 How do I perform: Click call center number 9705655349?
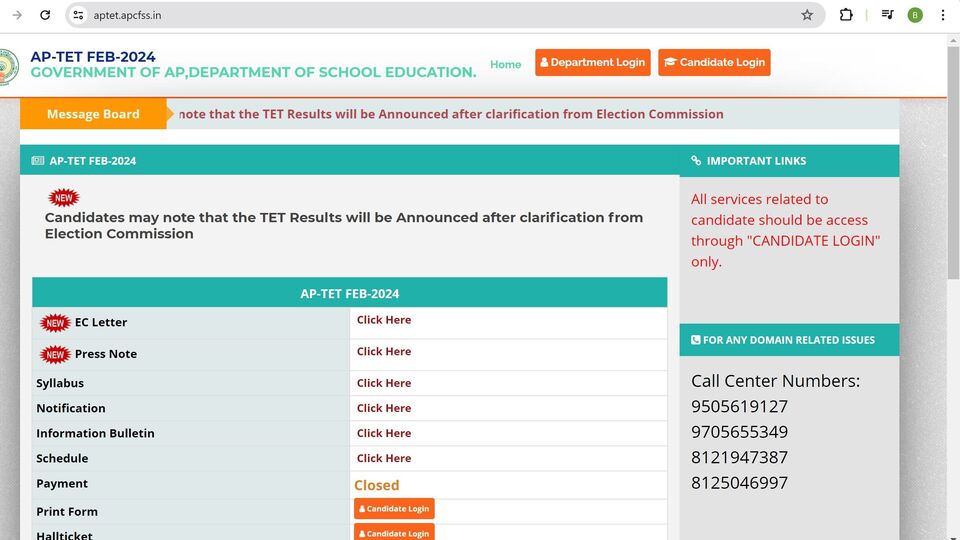(x=740, y=432)
